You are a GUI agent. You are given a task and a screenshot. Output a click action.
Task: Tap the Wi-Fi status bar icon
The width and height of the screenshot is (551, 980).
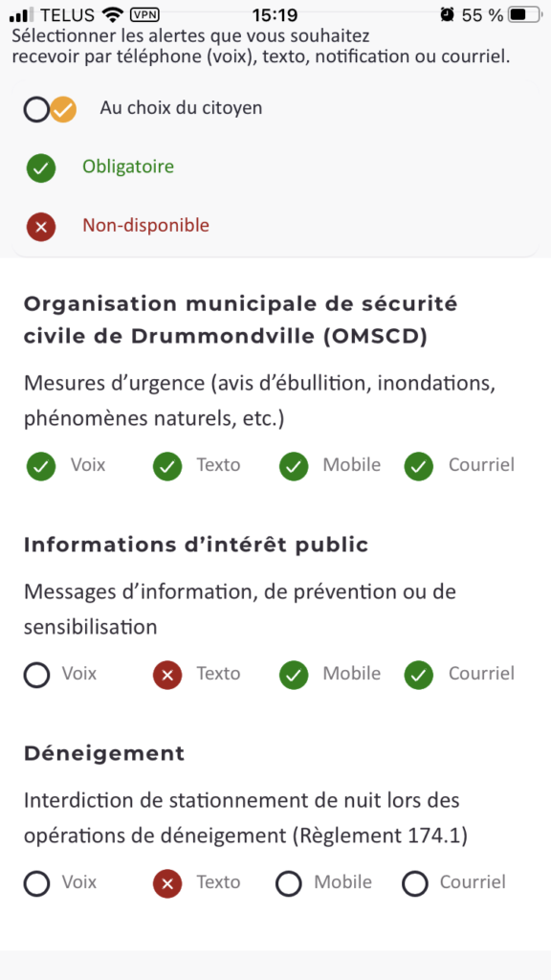click(113, 14)
